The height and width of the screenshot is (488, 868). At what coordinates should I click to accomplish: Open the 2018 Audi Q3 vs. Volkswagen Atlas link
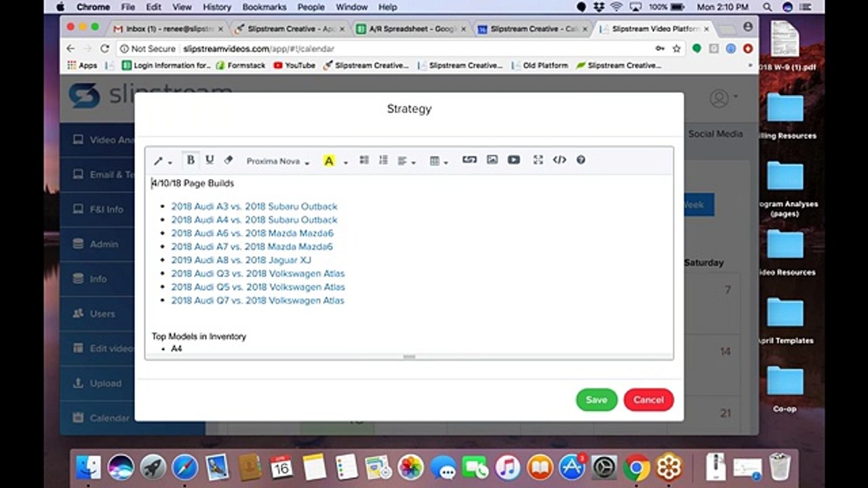pos(258,273)
